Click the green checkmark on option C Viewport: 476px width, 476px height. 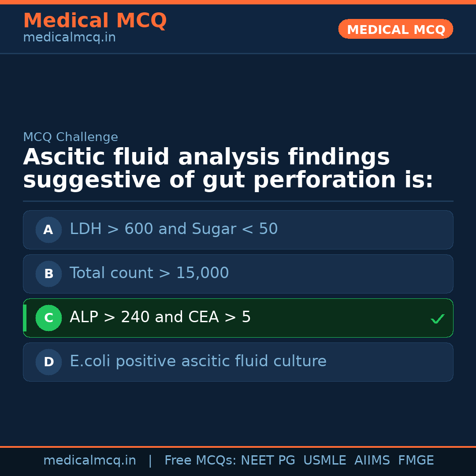(x=437, y=319)
